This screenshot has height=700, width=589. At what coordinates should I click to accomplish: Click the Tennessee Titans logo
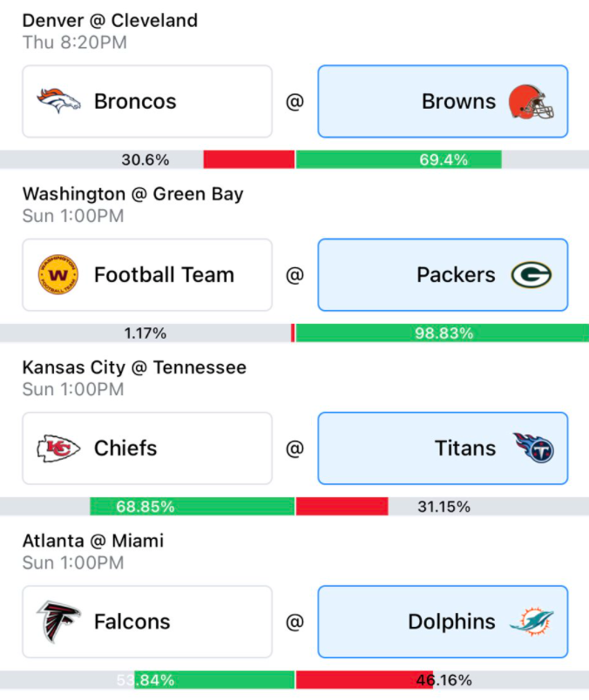(x=533, y=448)
